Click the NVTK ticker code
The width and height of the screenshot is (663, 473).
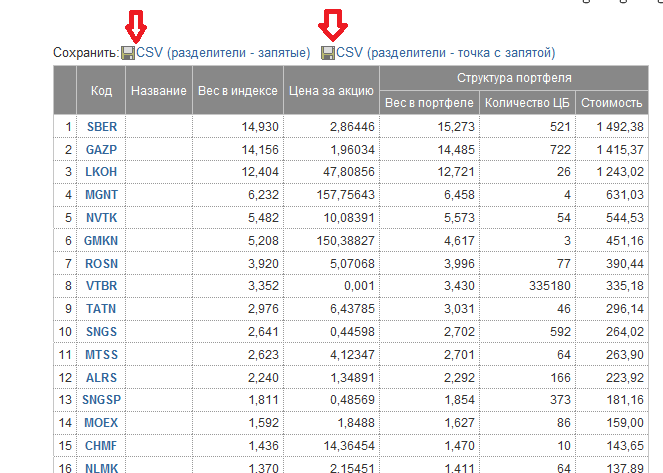pyautogui.click(x=101, y=217)
